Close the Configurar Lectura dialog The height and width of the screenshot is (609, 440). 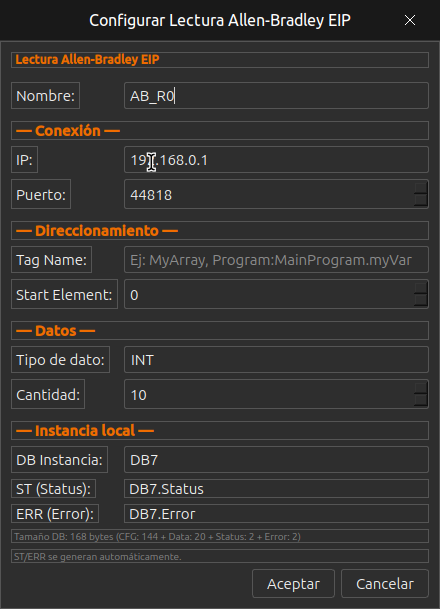[410, 20]
